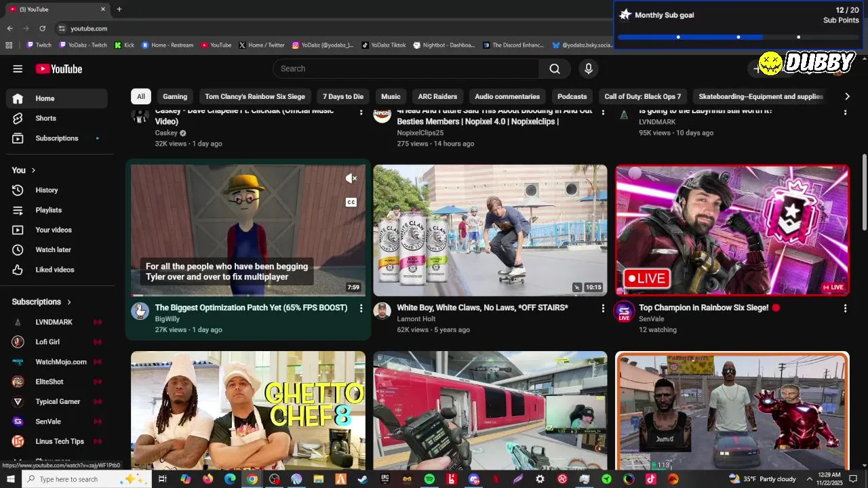Screen dimensions: 868x488
Task: Open BigWilly channel avatar
Action: point(140,311)
